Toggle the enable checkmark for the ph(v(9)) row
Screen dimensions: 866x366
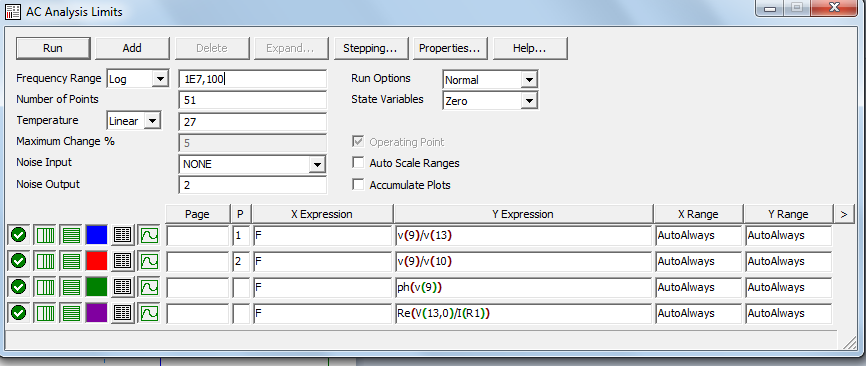[x=19, y=287]
